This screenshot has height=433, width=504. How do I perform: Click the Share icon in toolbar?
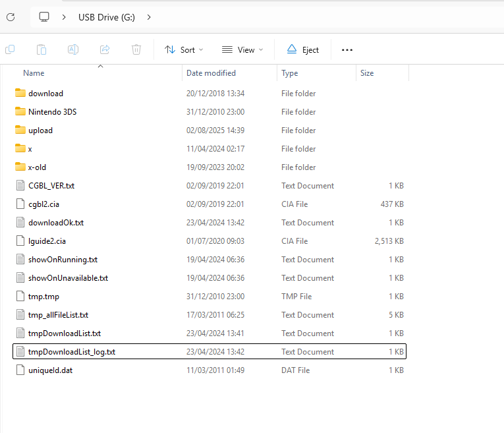click(105, 49)
